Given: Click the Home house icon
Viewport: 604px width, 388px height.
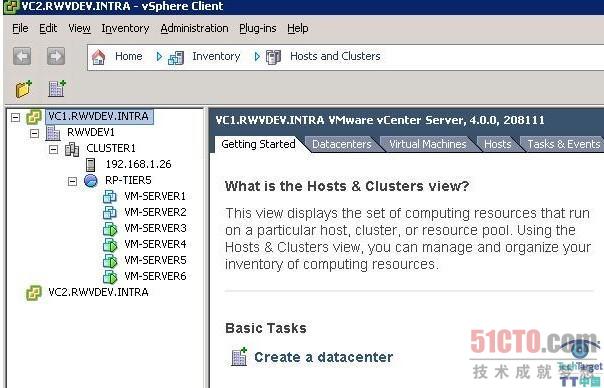Looking at the screenshot, I should (x=98, y=57).
